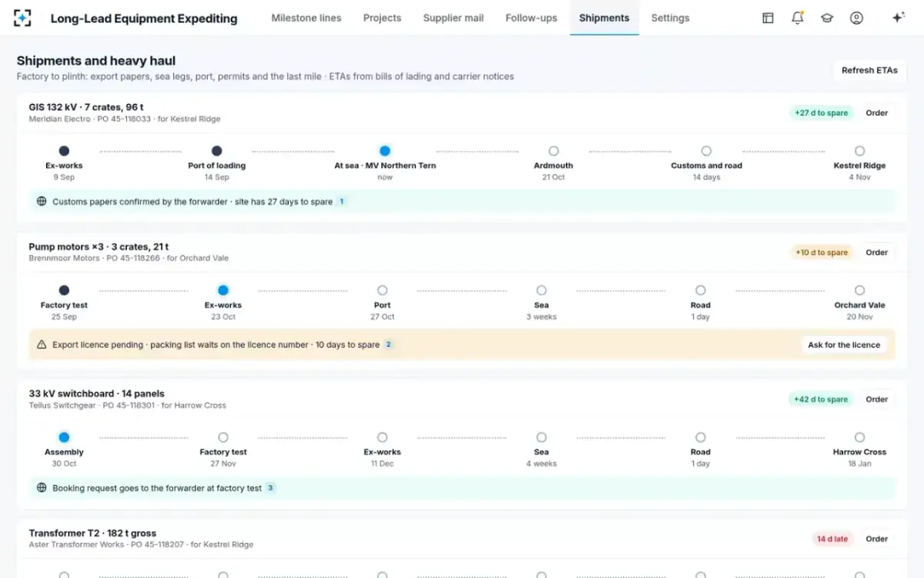Open the Order for Pump motors ×3
The image size is (924, 578).
877,252
